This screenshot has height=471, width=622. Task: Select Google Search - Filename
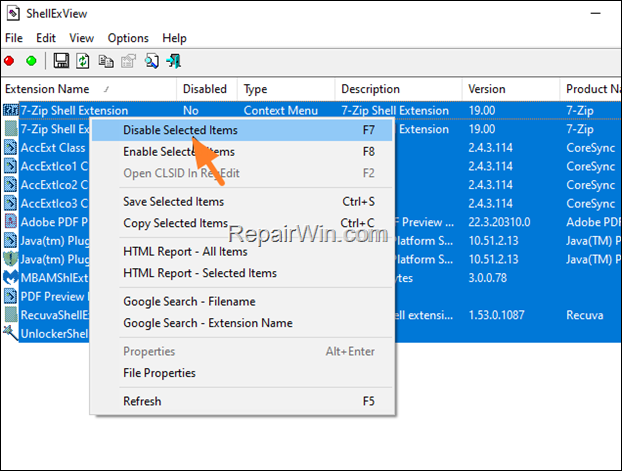pos(242,302)
